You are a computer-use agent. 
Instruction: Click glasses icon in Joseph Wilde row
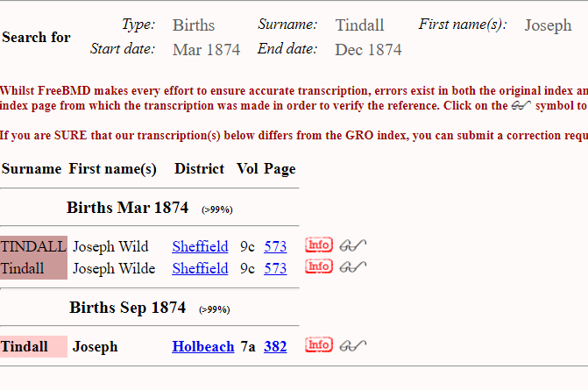[352, 266]
